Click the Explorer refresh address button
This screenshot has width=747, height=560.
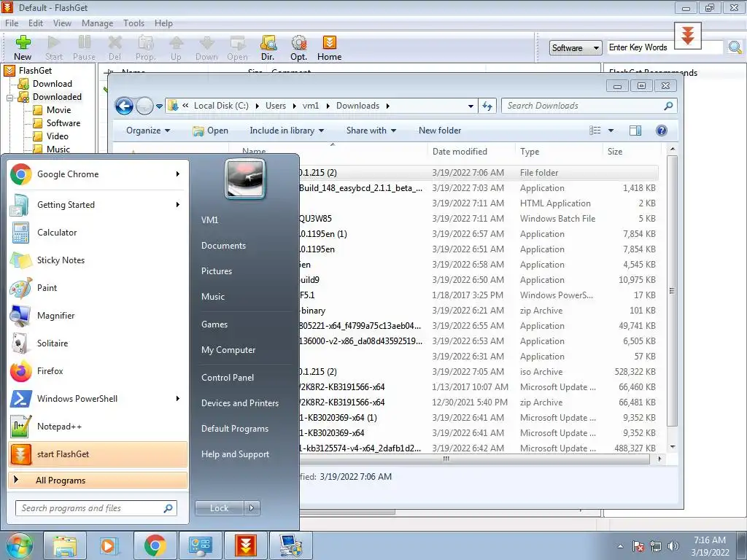pyautogui.click(x=487, y=106)
